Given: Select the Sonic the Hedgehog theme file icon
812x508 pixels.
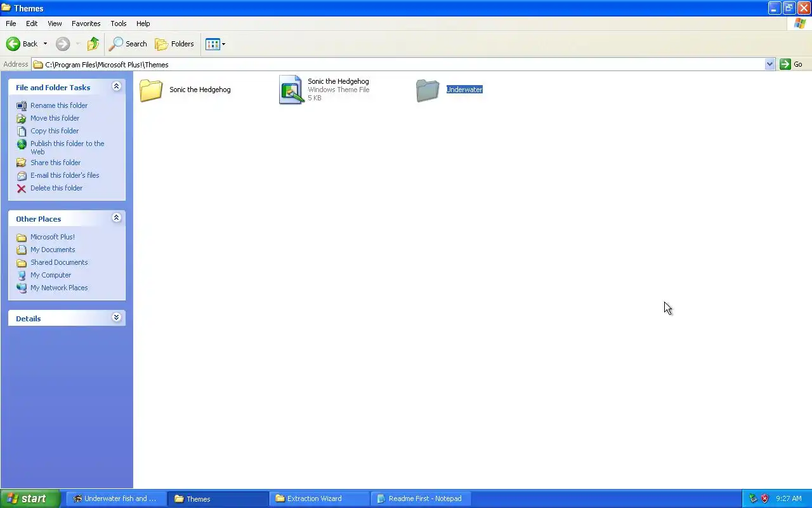Looking at the screenshot, I should [x=291, y=90].
